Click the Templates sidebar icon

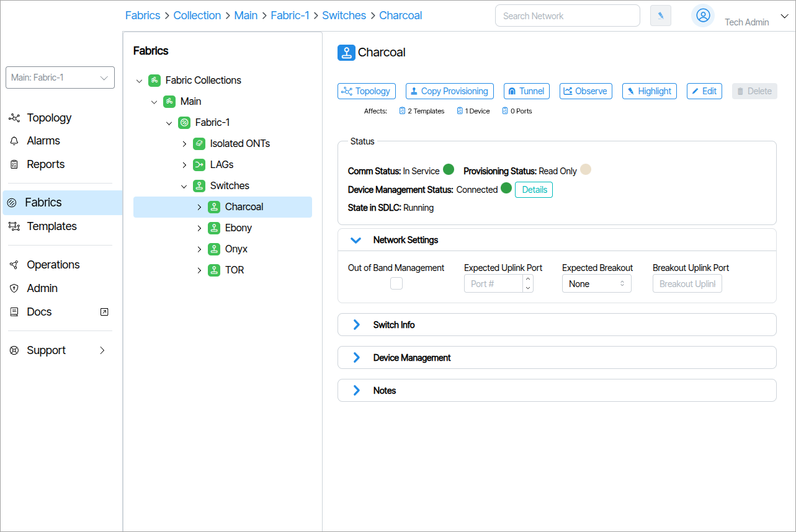pos(14,226)
